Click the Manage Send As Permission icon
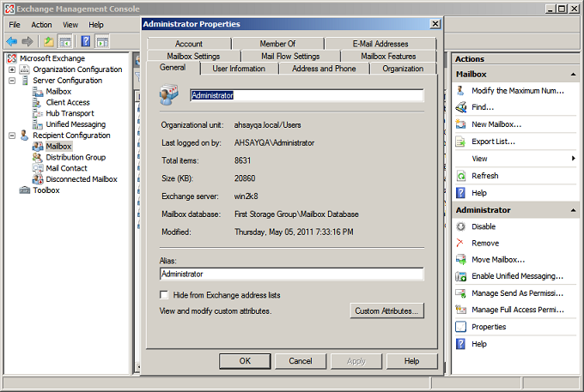Screen dimensions: 584x392 (x=460, y=293)
